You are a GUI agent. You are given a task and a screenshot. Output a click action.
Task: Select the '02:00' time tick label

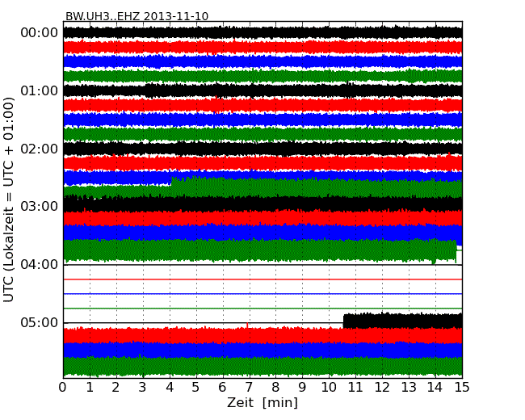[x=40, y=149]
